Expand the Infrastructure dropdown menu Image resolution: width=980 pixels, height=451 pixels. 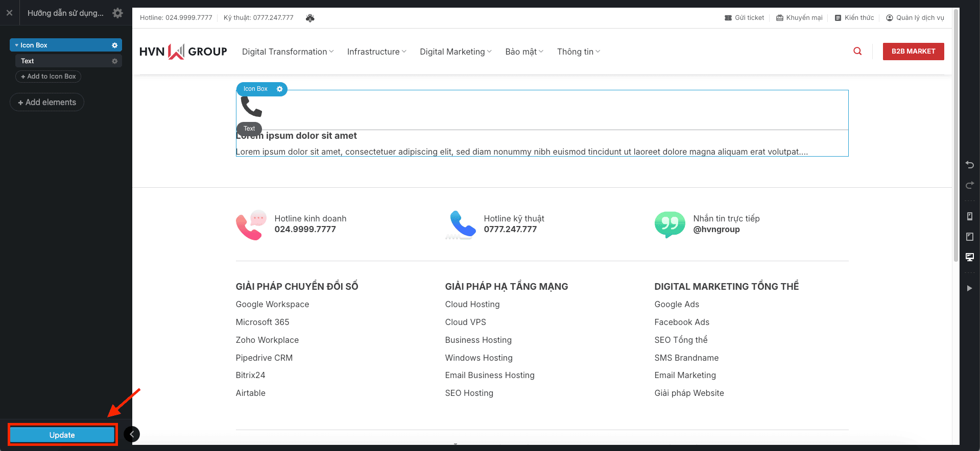(x=376, y=52)
